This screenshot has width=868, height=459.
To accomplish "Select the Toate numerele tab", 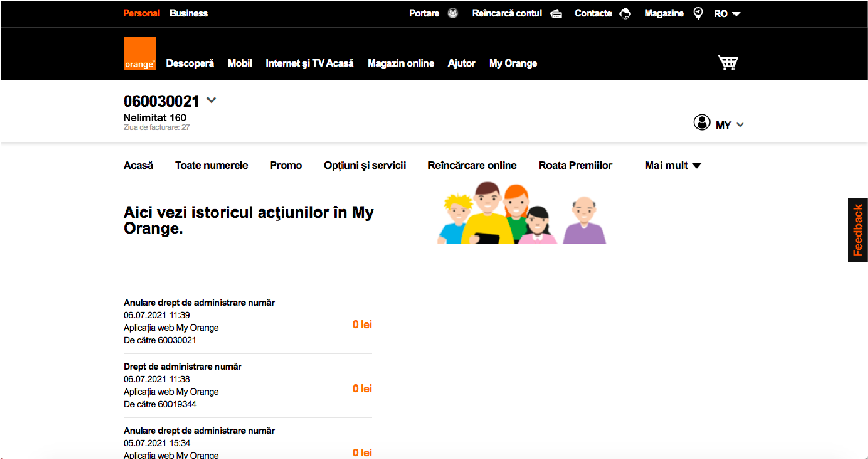I will (x=211, y=165).
